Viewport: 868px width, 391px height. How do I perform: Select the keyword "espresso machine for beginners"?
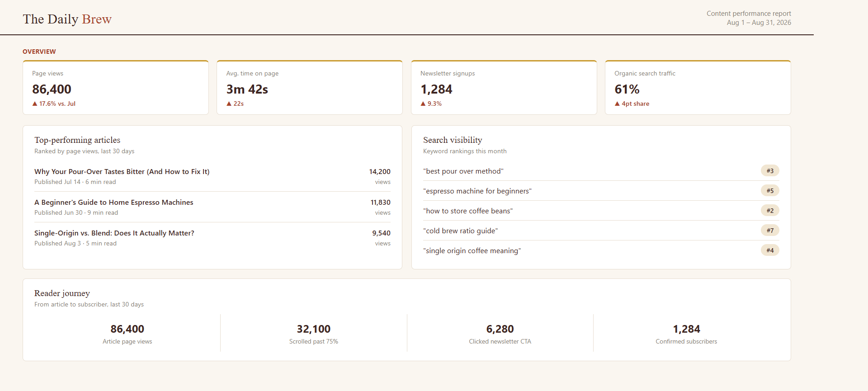coord(477,191)
